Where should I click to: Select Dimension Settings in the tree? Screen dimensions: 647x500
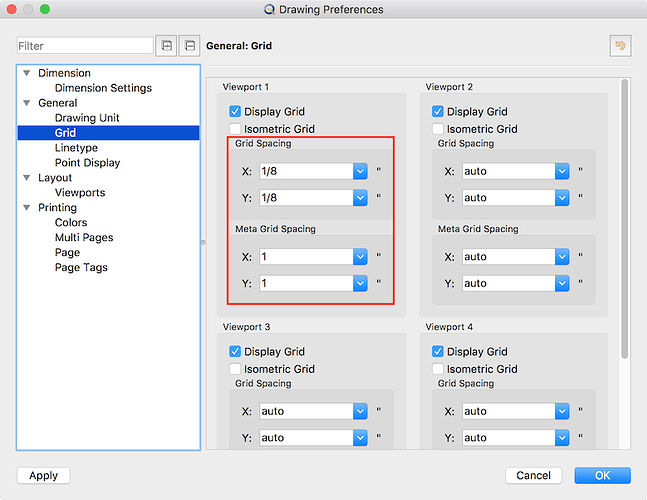(103, 88)
